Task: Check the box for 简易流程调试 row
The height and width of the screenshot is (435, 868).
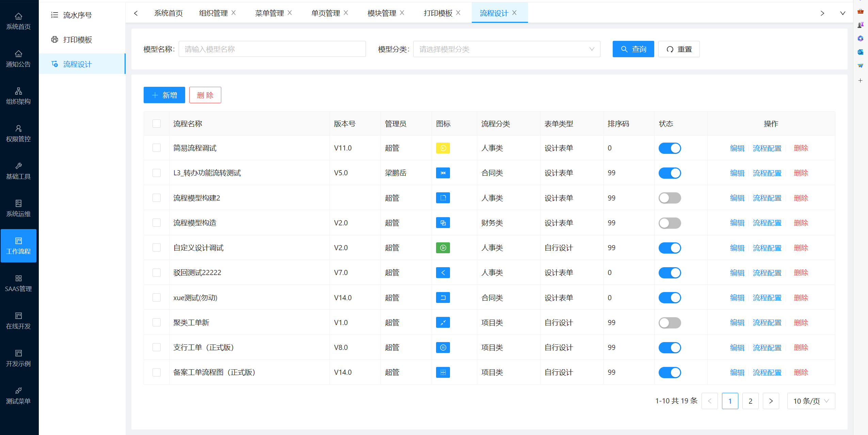Action: tap(157, 148)
